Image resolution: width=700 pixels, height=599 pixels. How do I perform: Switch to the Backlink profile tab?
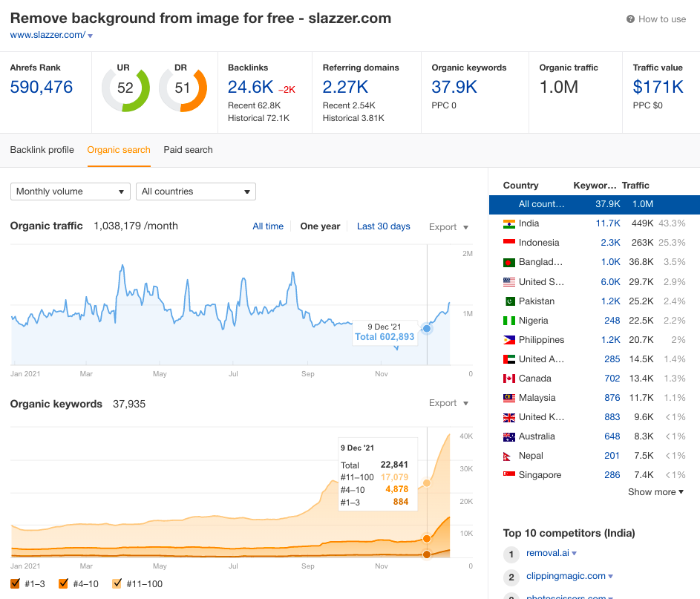point(42,150)
